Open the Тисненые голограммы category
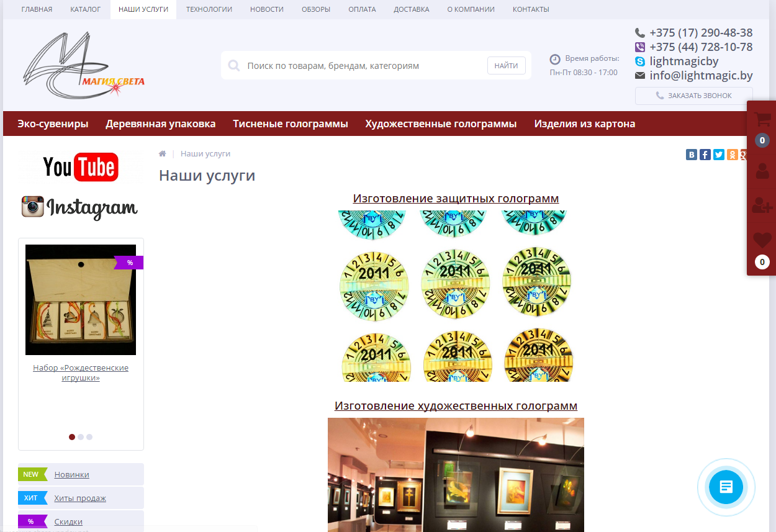Image resolution: width=776 pixels, height=532 pixels. (x=291, y=124)
